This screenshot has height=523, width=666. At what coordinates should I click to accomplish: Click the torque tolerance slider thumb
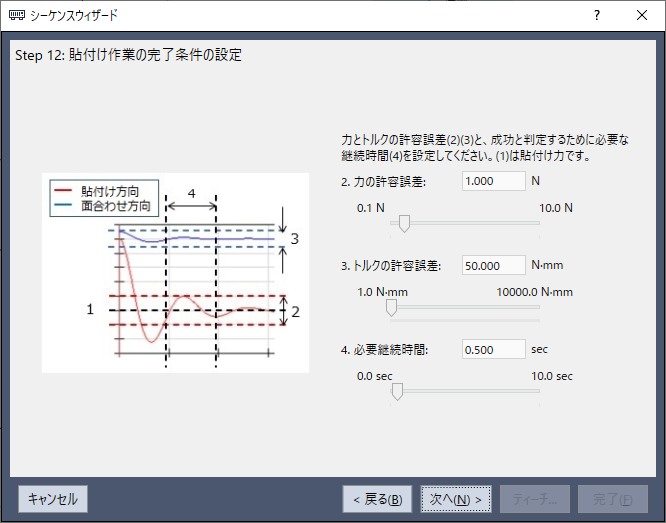[391, 308]
